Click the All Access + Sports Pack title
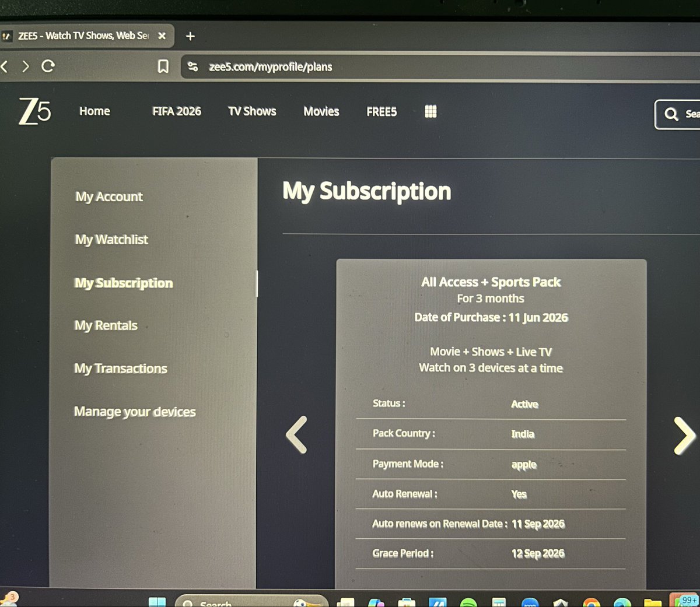The height and width of the screenshot is (607, 700). 491,282
